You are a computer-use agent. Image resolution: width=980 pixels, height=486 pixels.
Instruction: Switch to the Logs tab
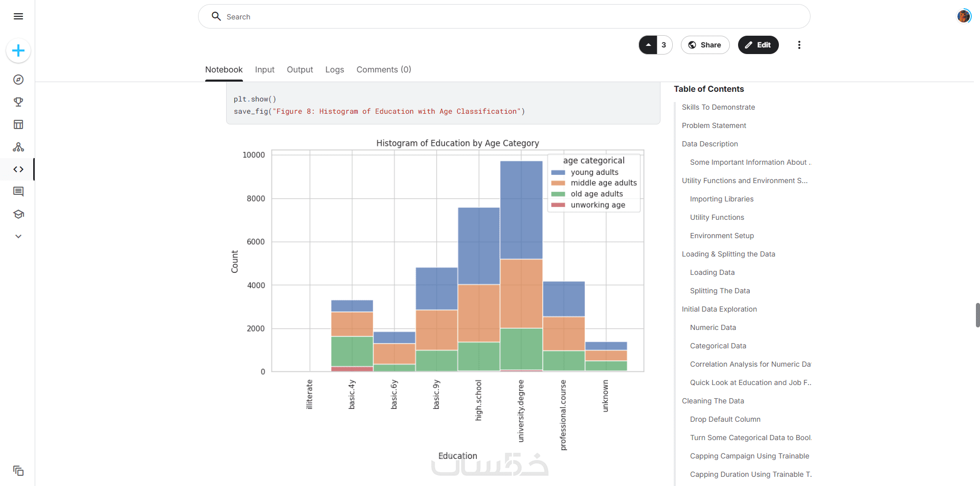[334, 69]
